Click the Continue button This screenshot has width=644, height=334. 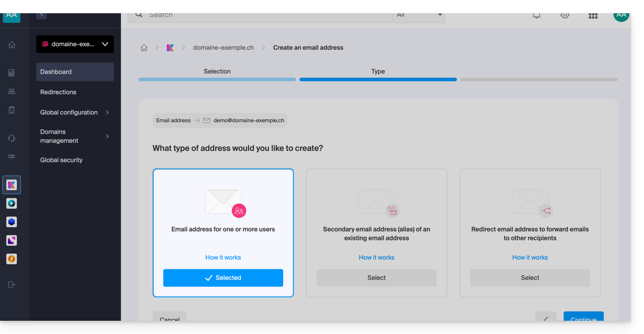[584, 316]
